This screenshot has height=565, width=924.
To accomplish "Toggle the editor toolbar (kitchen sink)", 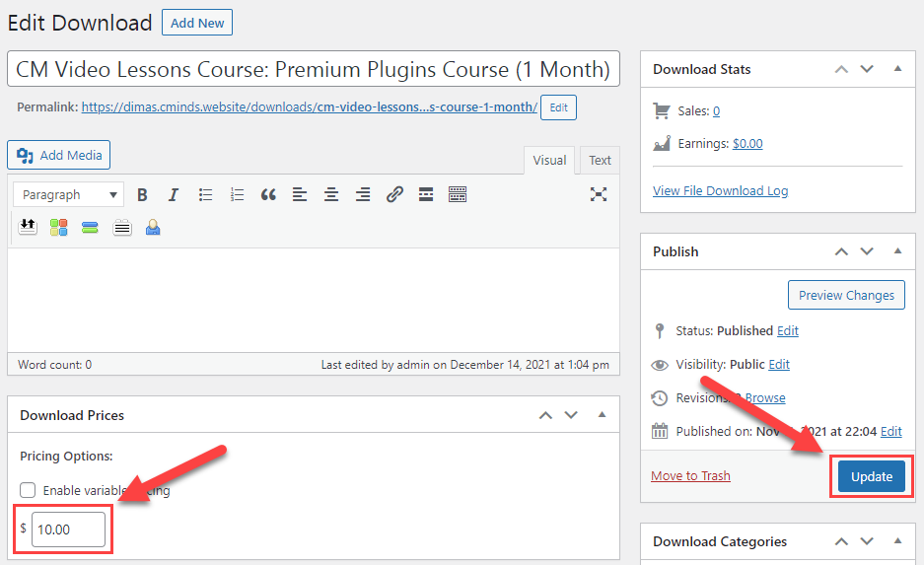I will (x=458, y=194).
